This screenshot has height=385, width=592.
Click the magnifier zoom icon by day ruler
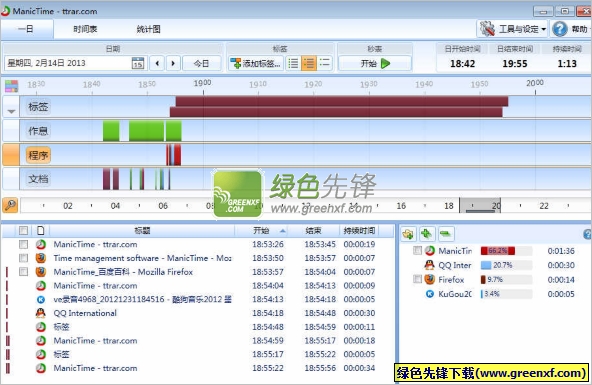[x=10, y=205]
